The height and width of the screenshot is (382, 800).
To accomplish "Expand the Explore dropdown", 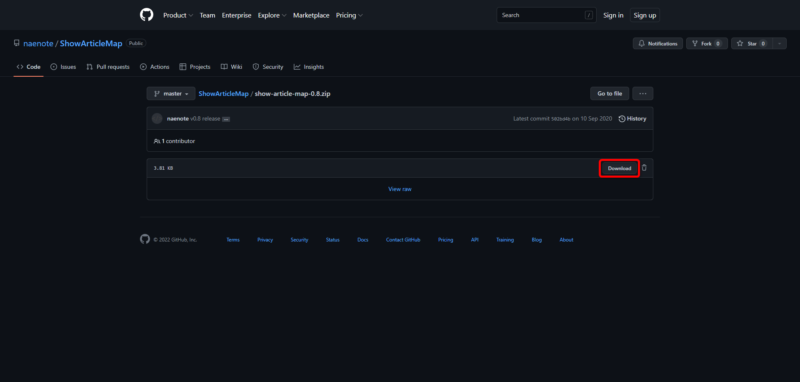I will [272, 15].
